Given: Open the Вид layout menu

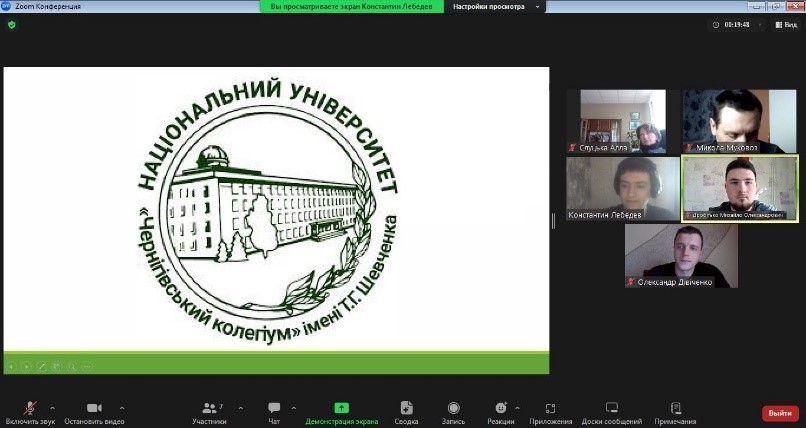Looking at the screenshot, I should [784, 25].
